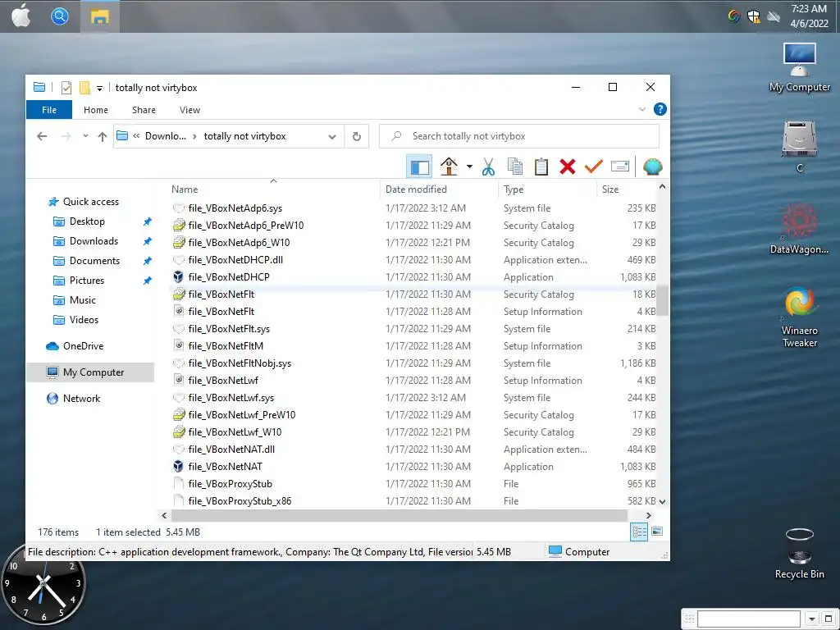Click the security shield tray icon

click(753, 16)
